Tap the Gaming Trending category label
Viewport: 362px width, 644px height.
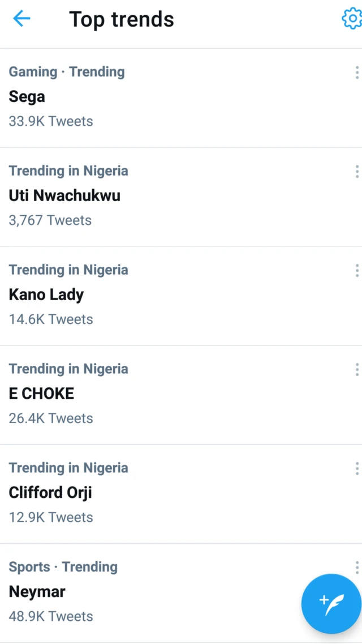66,72
